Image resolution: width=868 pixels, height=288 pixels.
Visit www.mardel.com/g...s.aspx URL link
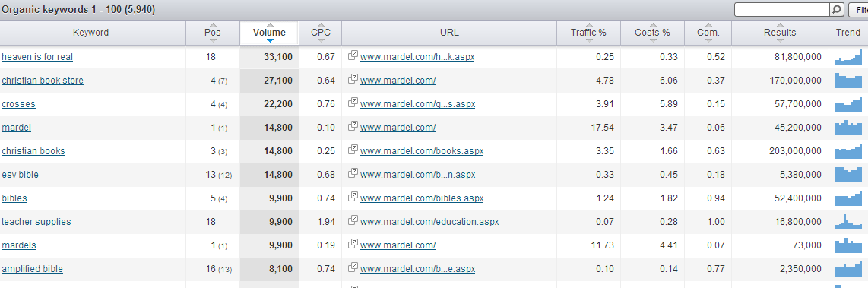[417, 103]
